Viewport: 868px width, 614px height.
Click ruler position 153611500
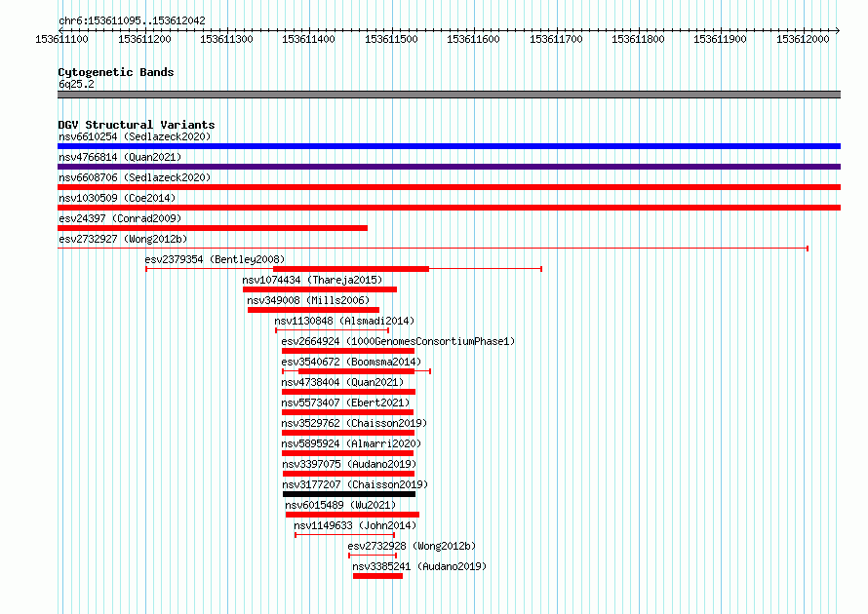point(391,39)
